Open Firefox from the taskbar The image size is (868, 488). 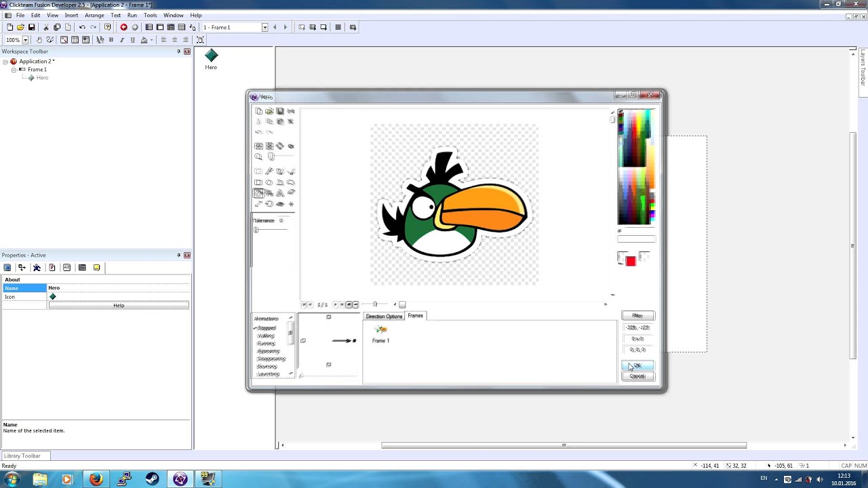click(x=96, y=479)
